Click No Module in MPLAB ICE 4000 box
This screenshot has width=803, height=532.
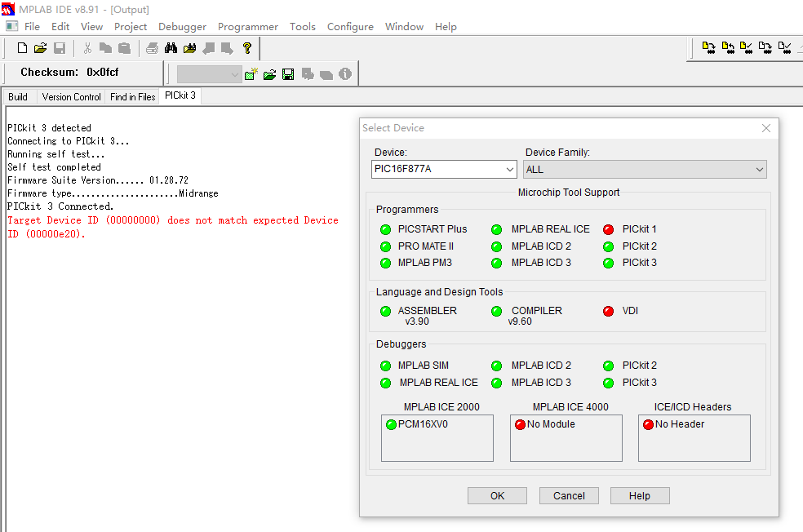click(551, 424)
